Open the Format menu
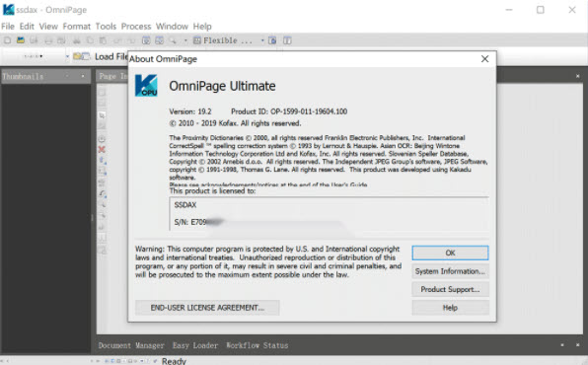Screen dimensions: 588x365 click(x=77, y=27)
